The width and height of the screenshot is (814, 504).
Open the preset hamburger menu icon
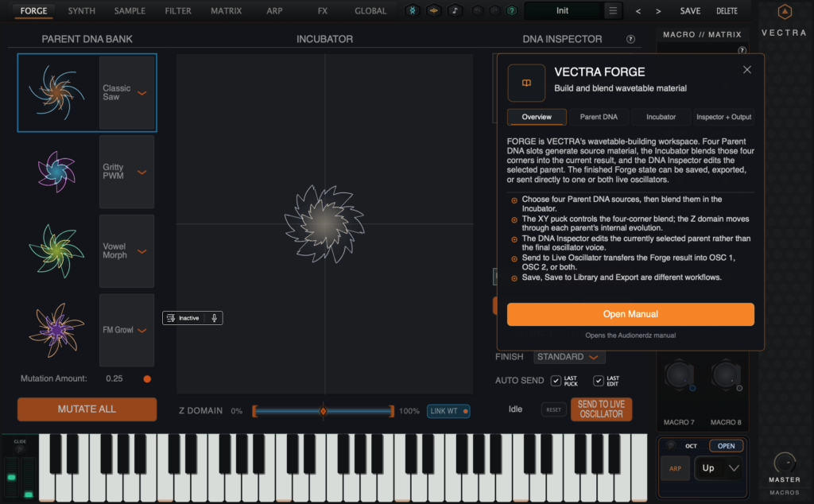coord(613,10)
